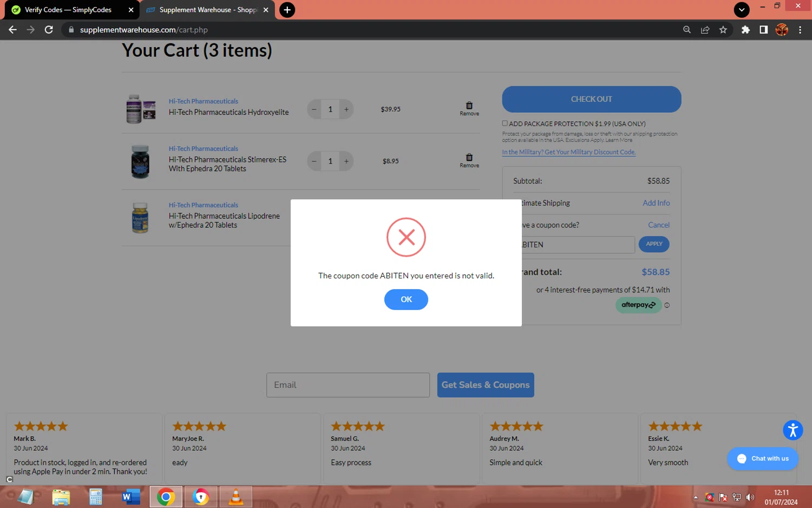Open the accessibility widget
This screenshot has height=508, width=812.
(x=793, y=431)
